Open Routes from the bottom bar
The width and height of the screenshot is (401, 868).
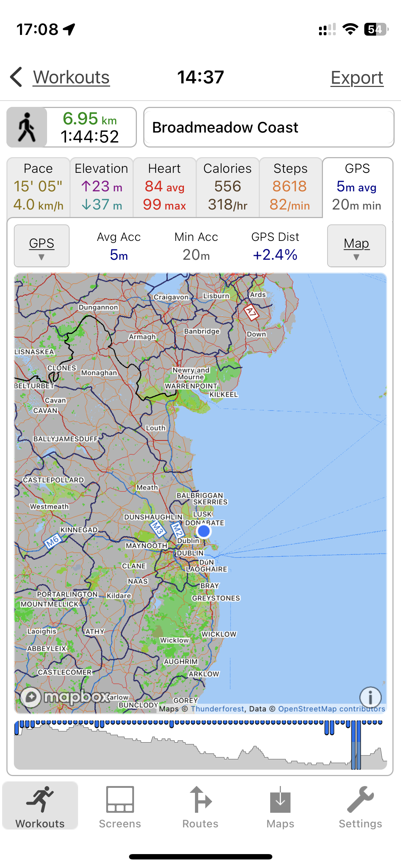[200, 807]
